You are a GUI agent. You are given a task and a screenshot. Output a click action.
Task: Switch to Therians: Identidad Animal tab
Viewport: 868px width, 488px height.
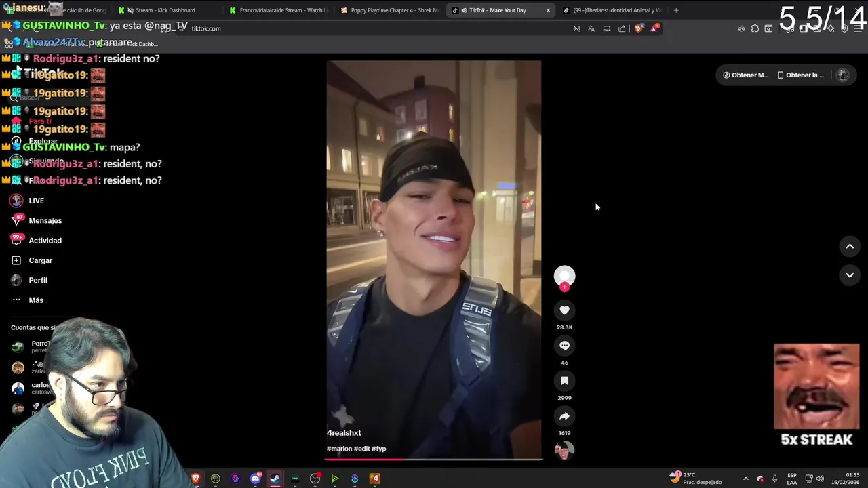coord(612,10)
